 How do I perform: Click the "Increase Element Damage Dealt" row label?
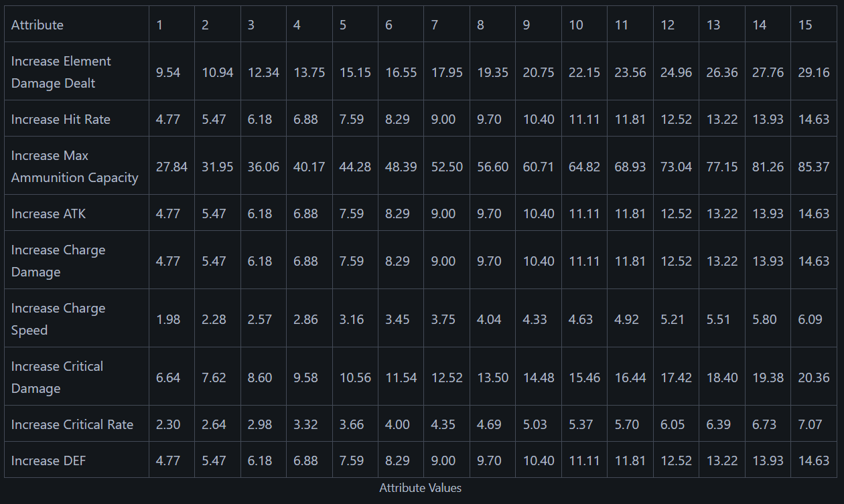pos(61,72)
